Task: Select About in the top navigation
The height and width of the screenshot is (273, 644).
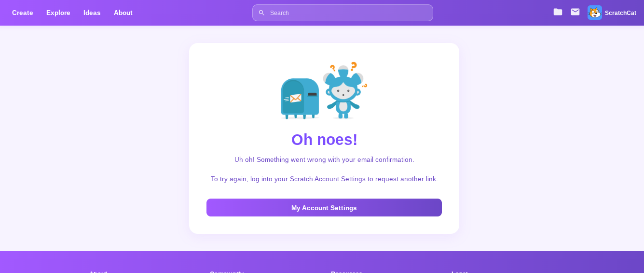Action: pos(123,13)
